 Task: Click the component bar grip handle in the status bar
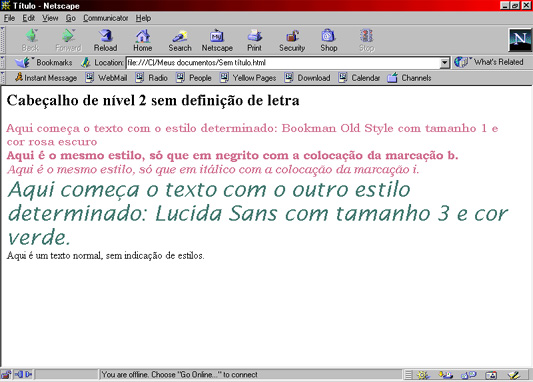coord(408,375)
